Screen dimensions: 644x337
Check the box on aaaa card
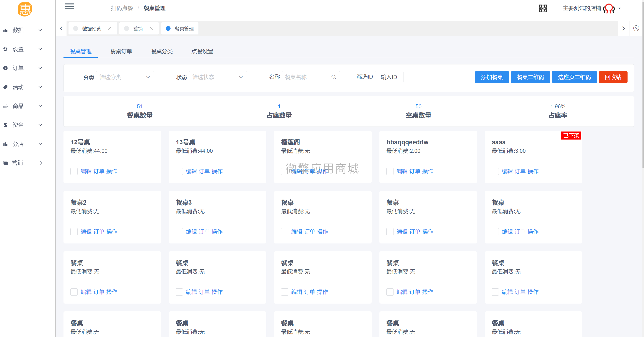coord(495,171)
